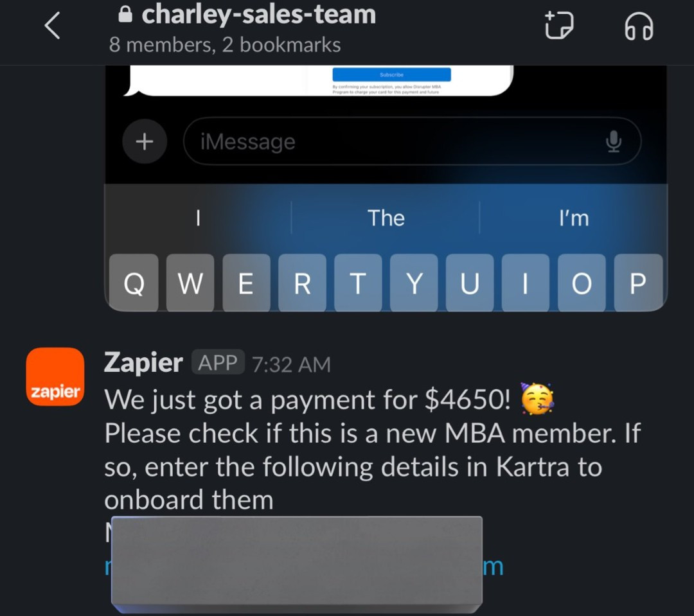Tap the lock icon beside channel name
The width and height of the screenshot is (694, 616).
(x=125, y=15)
